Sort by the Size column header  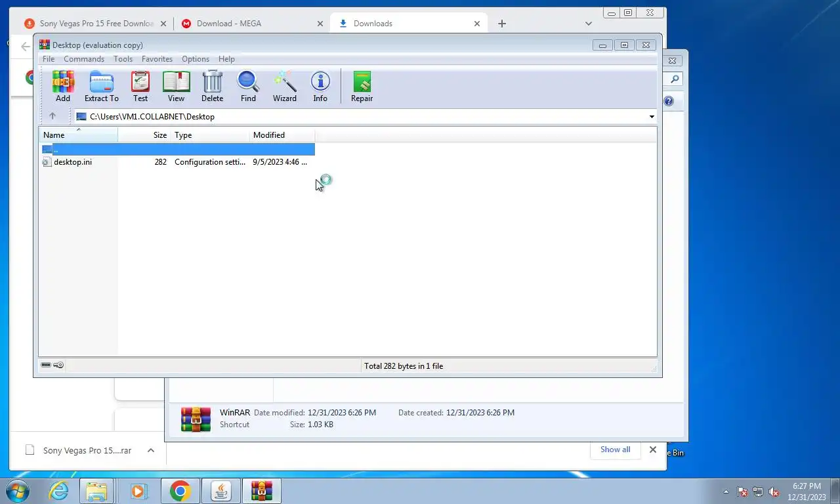pos(144,135)
